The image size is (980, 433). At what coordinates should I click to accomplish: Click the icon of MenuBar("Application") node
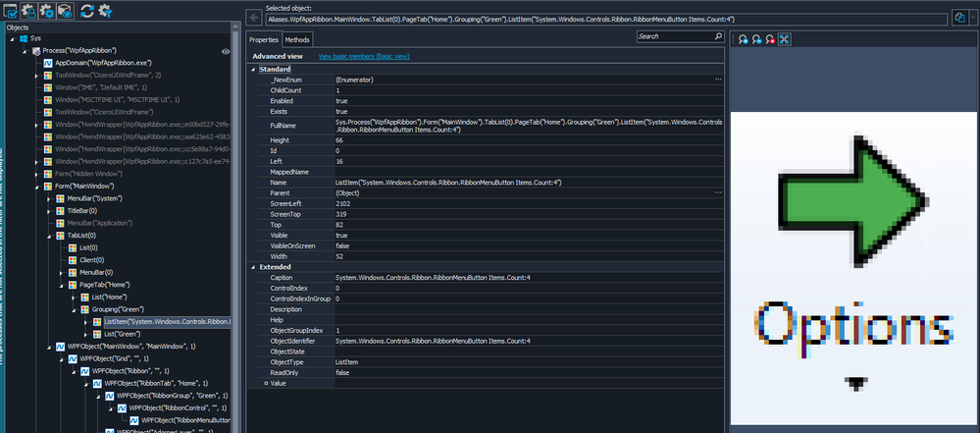point(60,224)
